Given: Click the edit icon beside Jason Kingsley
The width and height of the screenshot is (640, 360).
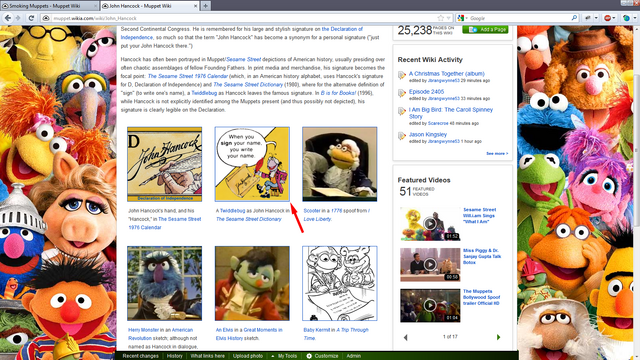Looking at the screenshot, I should pyautogui.click(x=402, y=135).
